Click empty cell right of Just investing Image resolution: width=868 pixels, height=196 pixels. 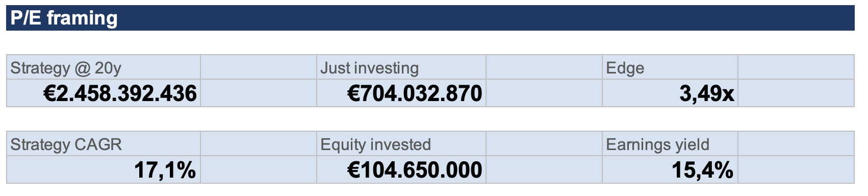544,67
